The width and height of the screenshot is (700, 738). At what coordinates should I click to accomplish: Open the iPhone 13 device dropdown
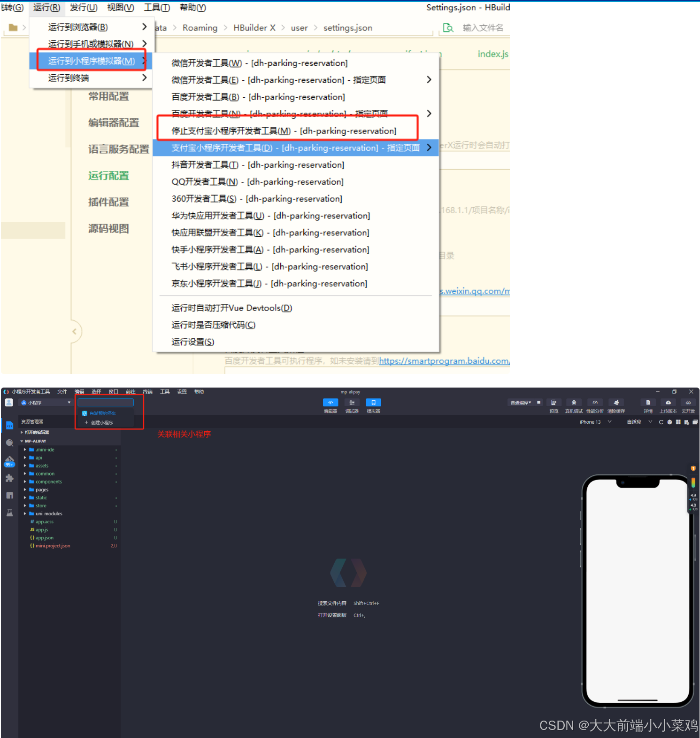point(595,422)
